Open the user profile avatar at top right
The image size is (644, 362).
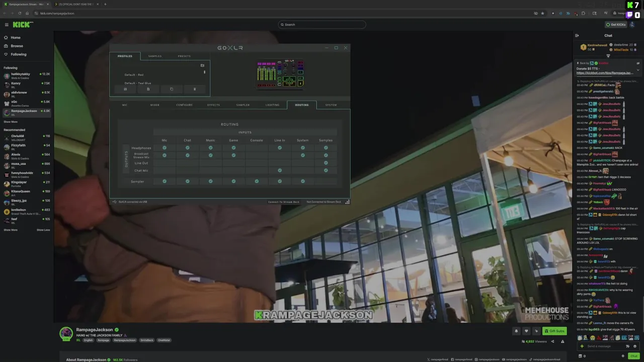point(632,25)
